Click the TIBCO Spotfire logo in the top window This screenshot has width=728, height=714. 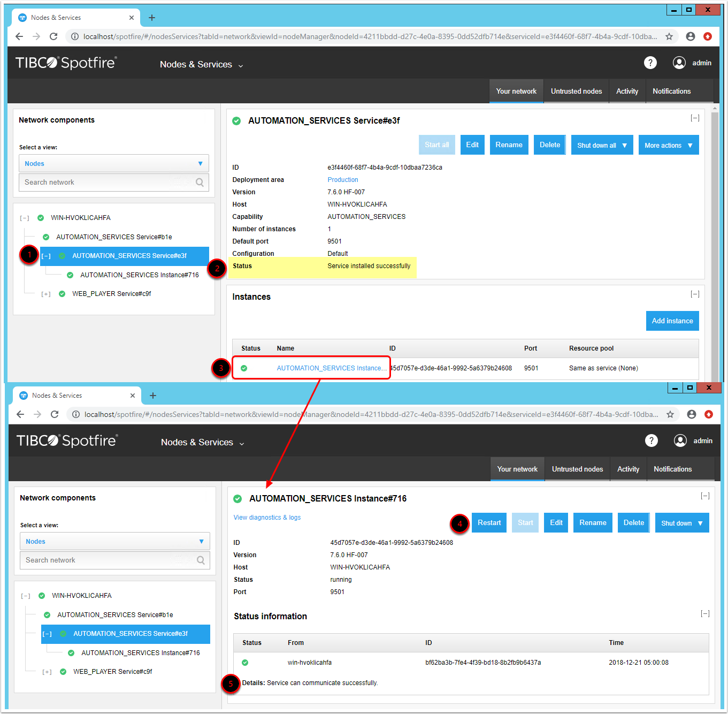(x=66, y=63)
